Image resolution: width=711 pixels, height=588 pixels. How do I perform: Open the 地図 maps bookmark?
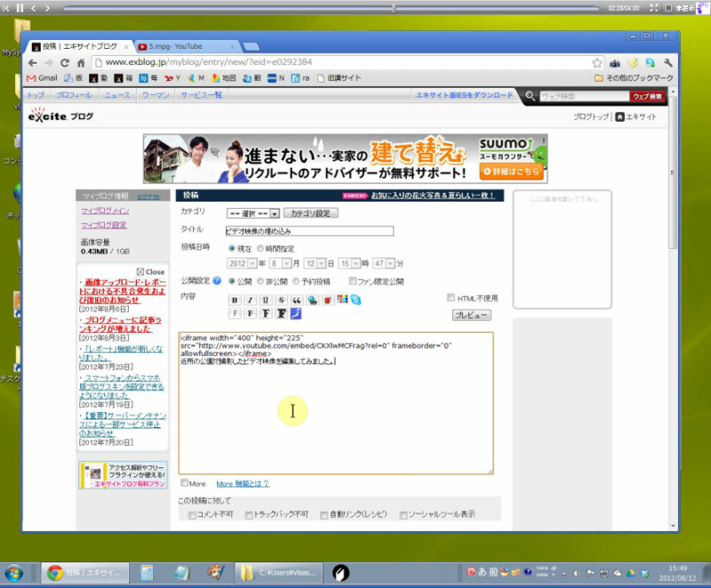224,78
